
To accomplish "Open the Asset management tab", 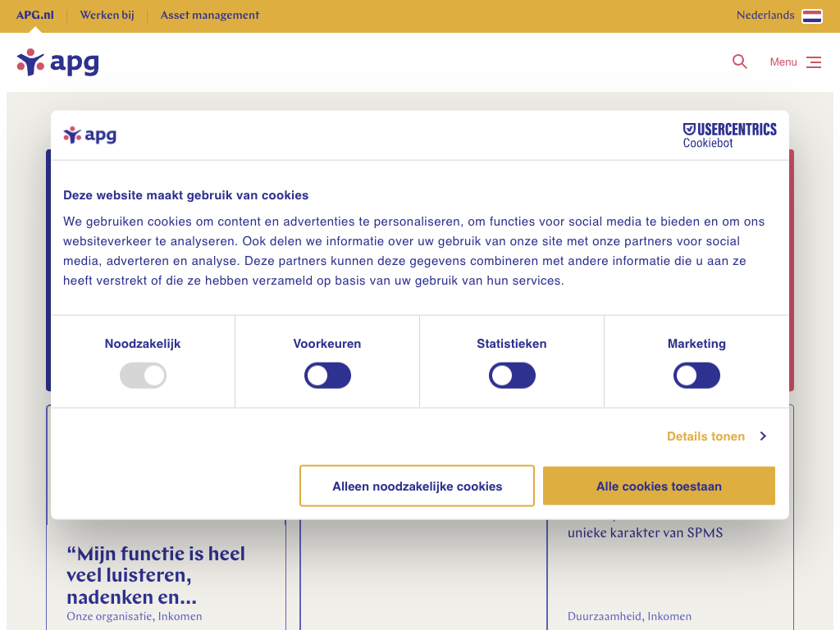I will [x=210, y=15].
